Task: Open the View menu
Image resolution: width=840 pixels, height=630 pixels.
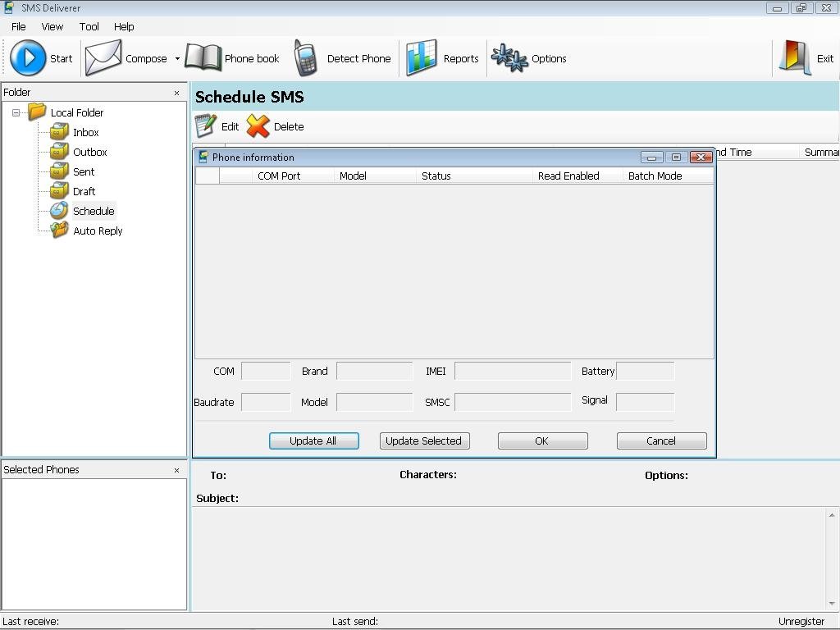Action: (52, 27)
